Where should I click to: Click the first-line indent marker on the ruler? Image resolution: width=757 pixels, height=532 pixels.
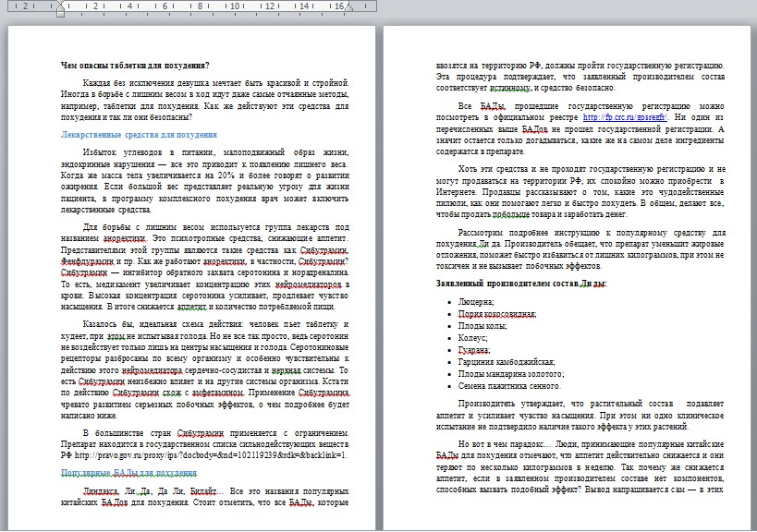coord(60,4)
